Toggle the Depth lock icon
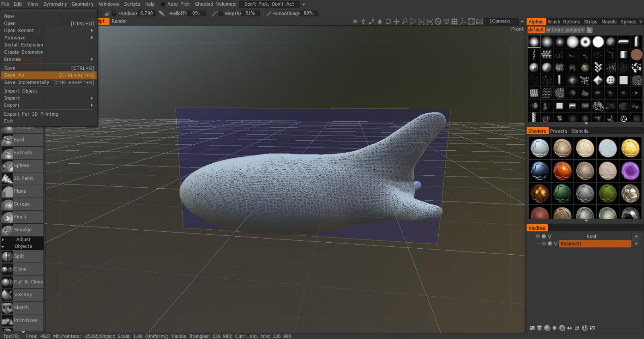Image resolution: width=644 pixels, height=339 pixels. pyautogui.click(x=221, y=13)
